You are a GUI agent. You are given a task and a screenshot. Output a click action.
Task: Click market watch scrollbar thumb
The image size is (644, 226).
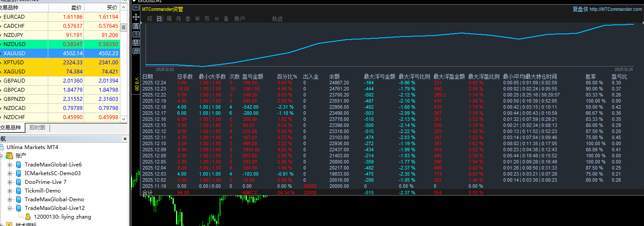click(124, 27)
